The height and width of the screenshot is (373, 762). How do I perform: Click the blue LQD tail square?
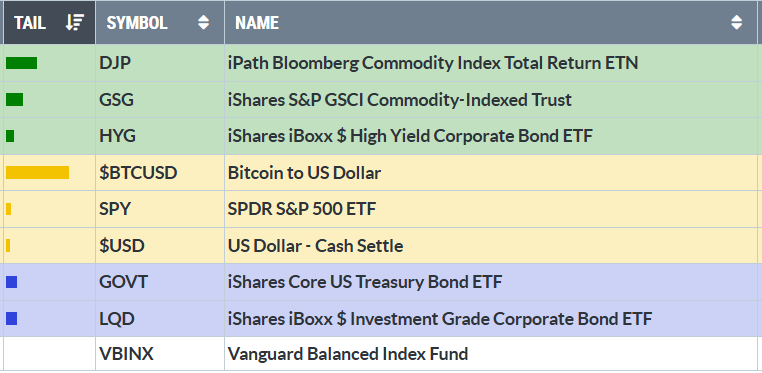(x=12, y=319)
